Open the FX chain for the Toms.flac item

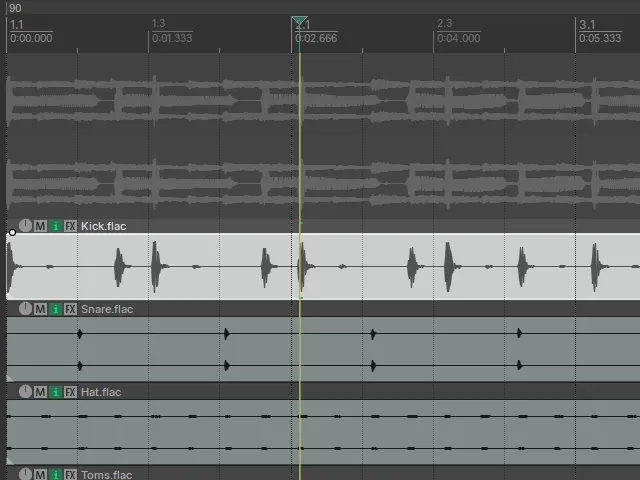tap(71, 475)
